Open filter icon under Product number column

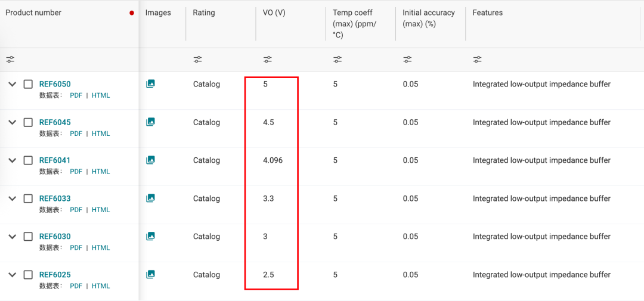click(10, 60)
